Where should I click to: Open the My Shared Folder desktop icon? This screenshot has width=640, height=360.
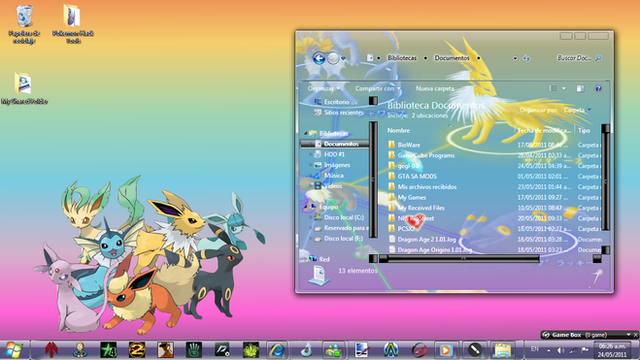pyautogui.click(x=24, y=89)
